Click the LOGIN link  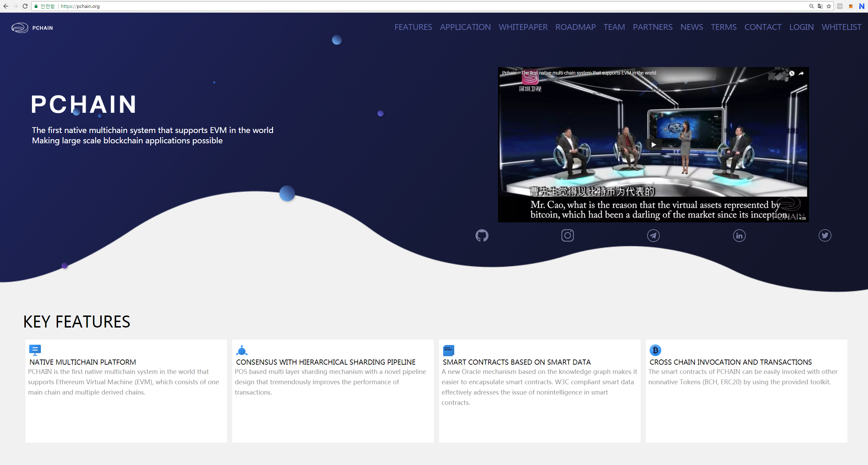[x=801, y=27]
